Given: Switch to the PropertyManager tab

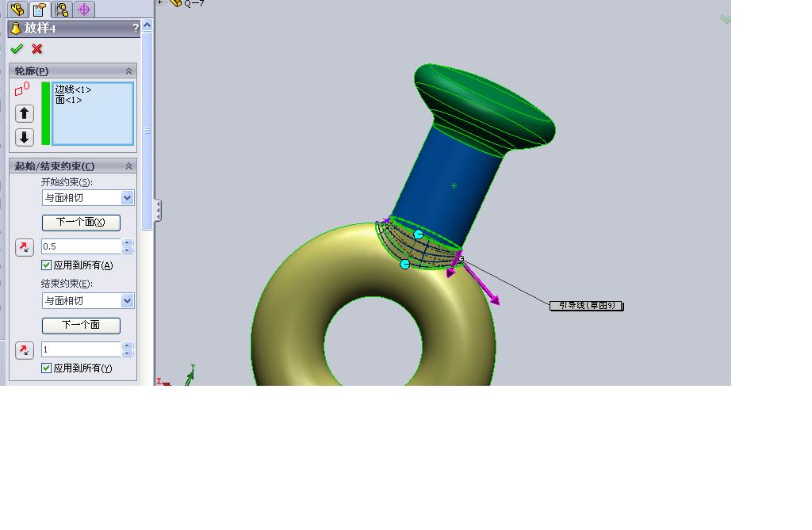Looking at the screenshot, I should click(x=40, y=9).
